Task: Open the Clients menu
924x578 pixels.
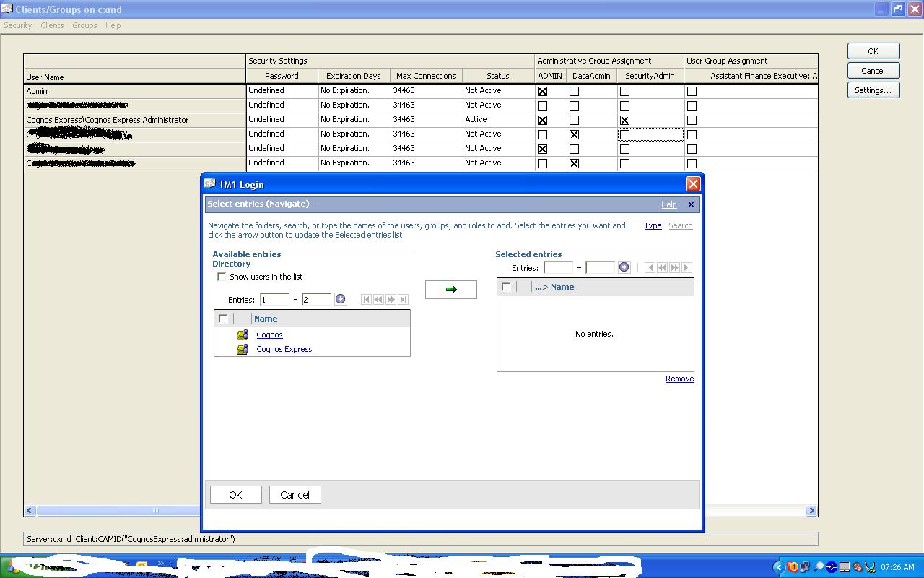Action: (52, 25)
